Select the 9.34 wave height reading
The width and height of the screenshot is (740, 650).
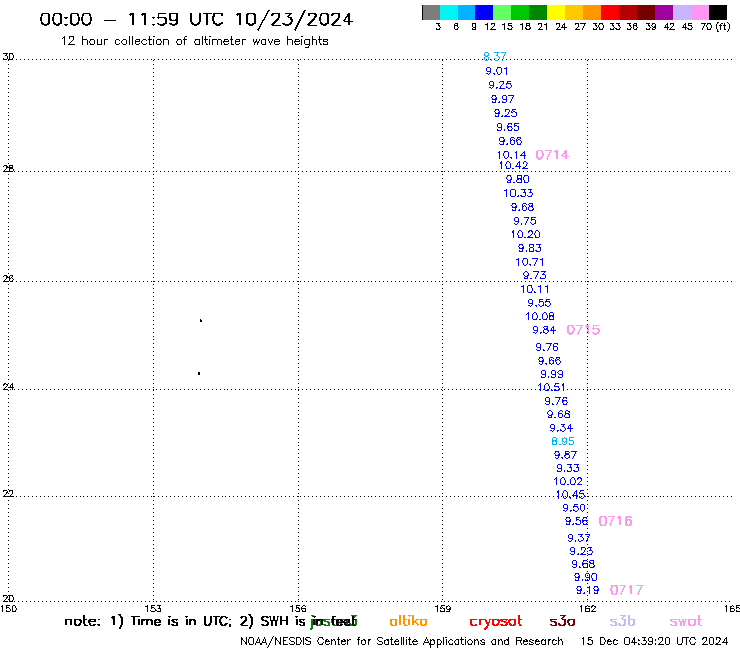pyautogui.click(x=561, y=428)
